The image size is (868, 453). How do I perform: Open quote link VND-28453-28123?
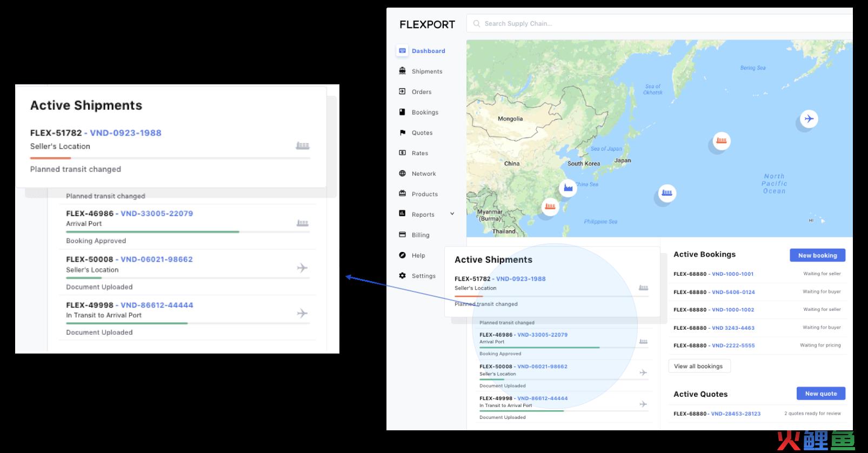(736, 414)
